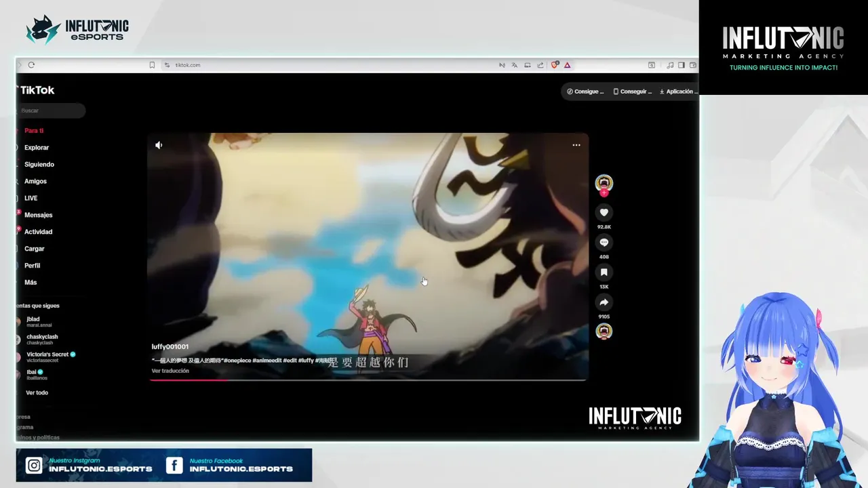This screenshot has width=868, height=488.
Task: Open the Brave Rewards triangle icon
Action: (x=567, y=65)
